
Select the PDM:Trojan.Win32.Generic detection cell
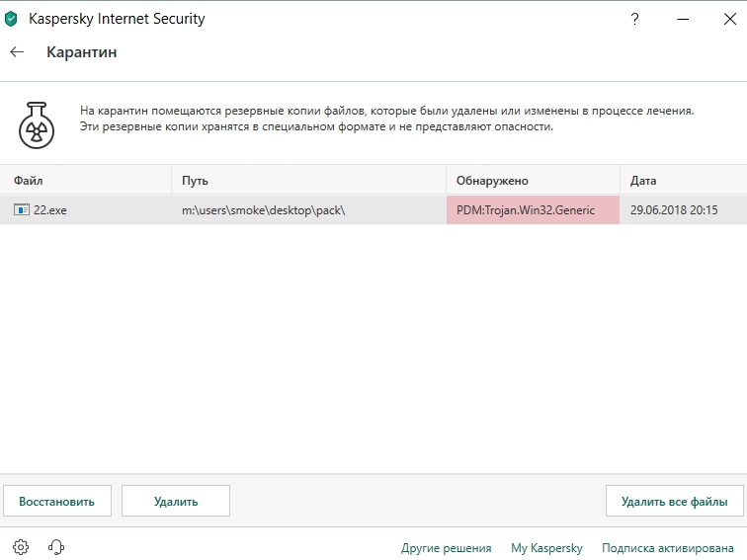(x=532, y=210)
